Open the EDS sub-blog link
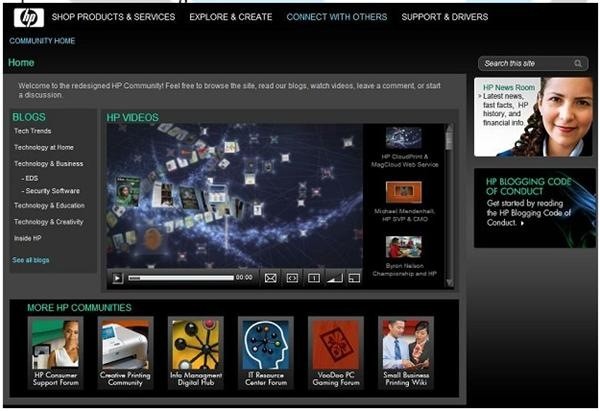The image size is (600, 411). pyautogui.click(x=30, y=178)
